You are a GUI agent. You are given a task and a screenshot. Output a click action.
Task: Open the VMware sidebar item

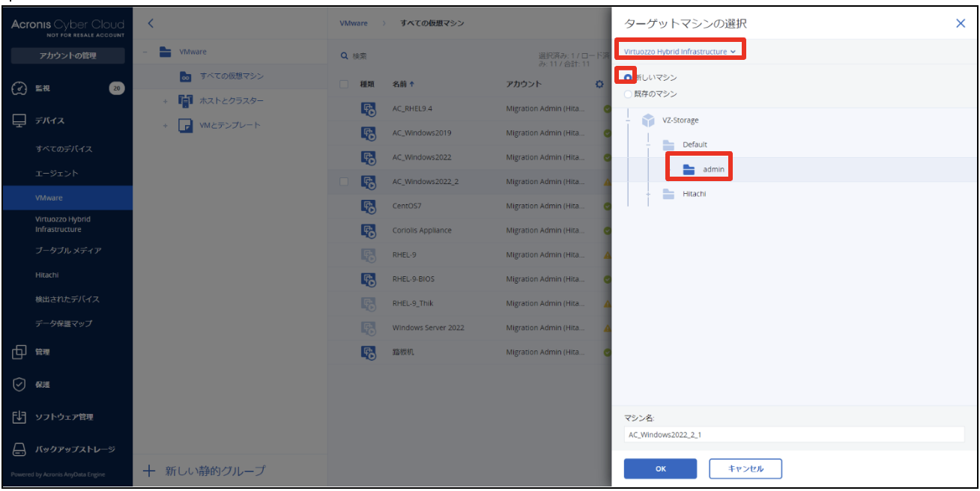[x=67, y=198]
